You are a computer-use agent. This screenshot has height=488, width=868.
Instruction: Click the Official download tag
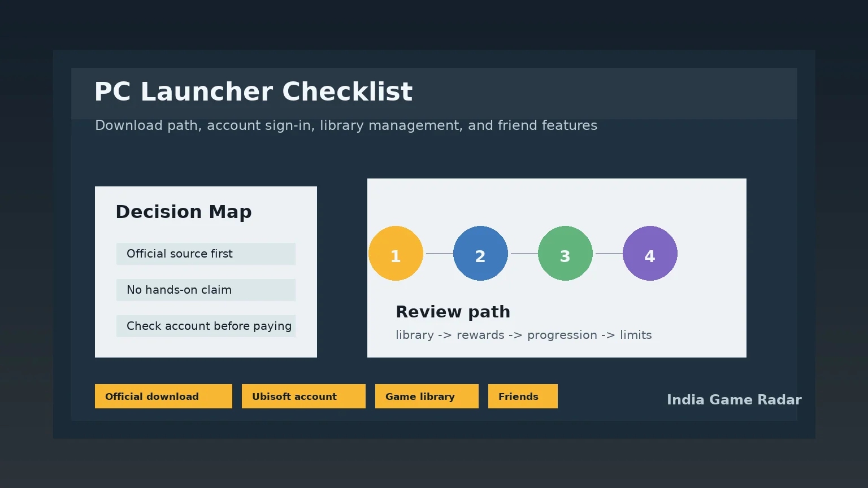pyautogui.click(x=163, y=396)
